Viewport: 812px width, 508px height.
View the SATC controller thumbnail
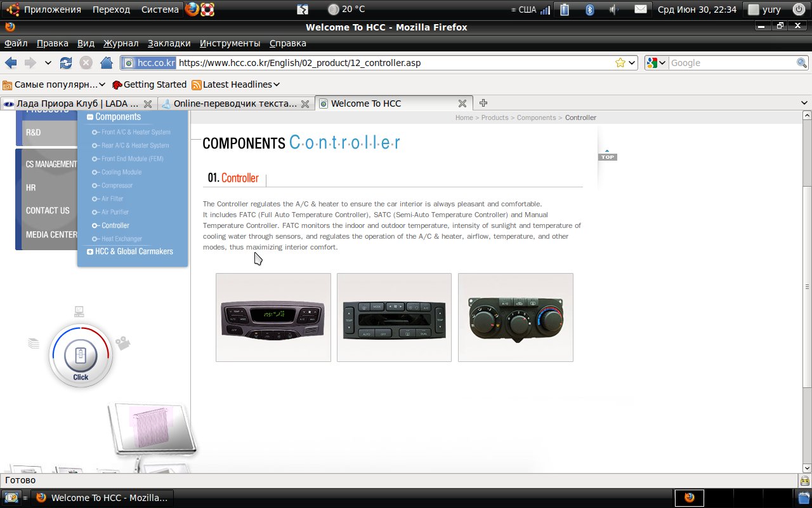pos(394,317)
